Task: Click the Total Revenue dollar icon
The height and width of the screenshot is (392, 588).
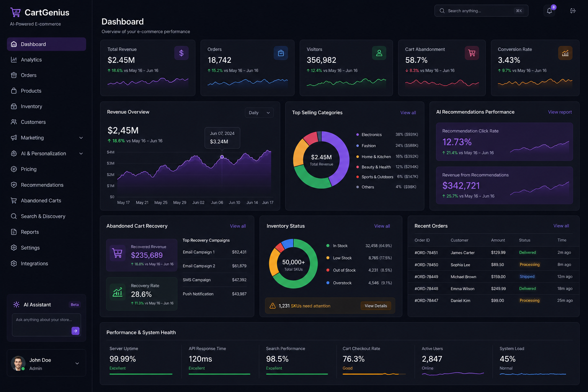Action: (181, 53)
